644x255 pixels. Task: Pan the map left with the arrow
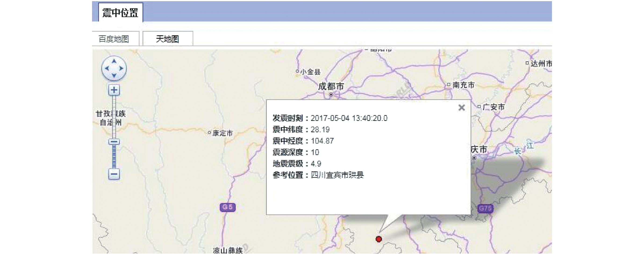pos(107,68)
